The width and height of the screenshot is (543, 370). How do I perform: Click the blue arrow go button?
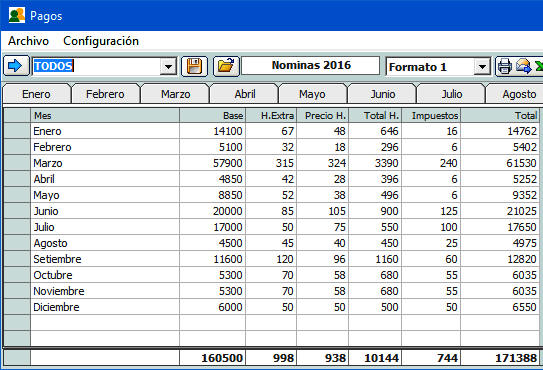point(16,66)
